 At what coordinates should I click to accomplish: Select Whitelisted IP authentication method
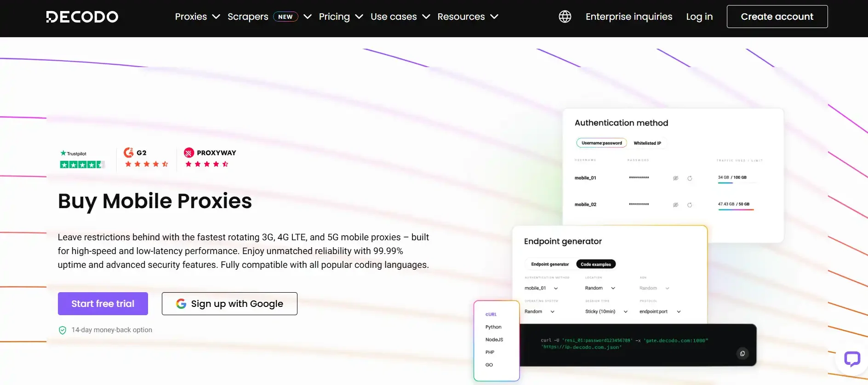[647, 143]
